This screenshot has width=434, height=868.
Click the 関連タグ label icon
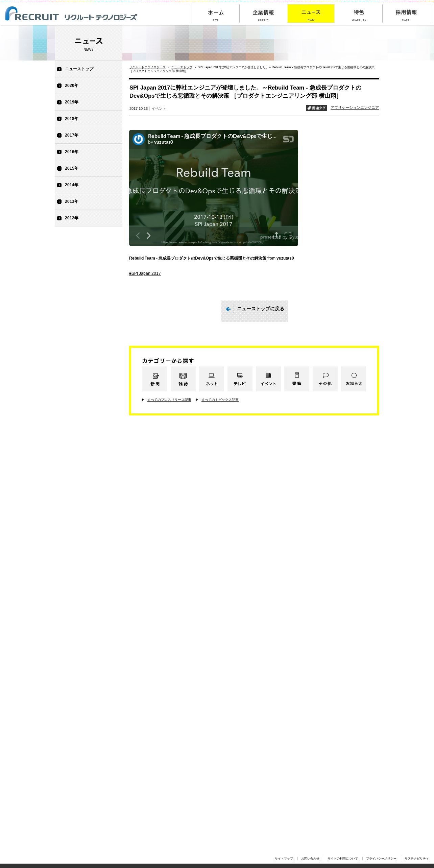[x=316, y=108]
